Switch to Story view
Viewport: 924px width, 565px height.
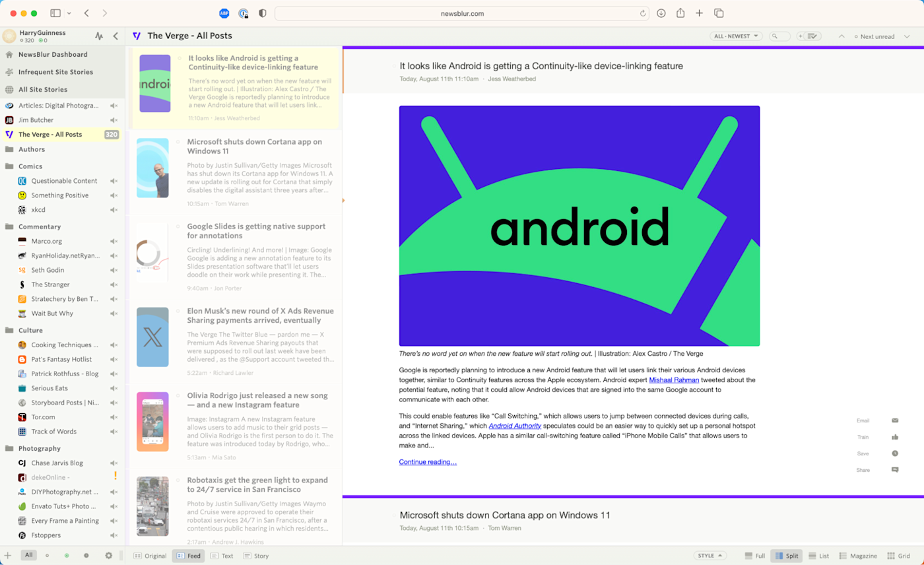pos(256,556)
